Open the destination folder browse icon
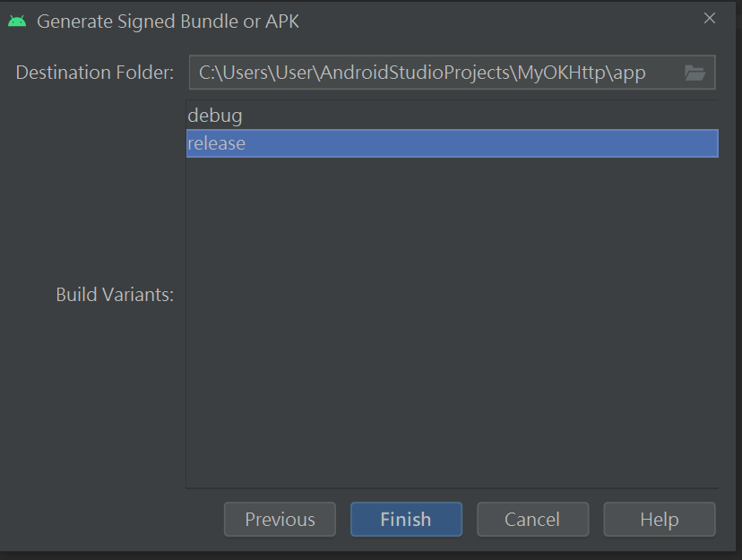The height and width of the screenshot is (560, 742). coord(695,73)
